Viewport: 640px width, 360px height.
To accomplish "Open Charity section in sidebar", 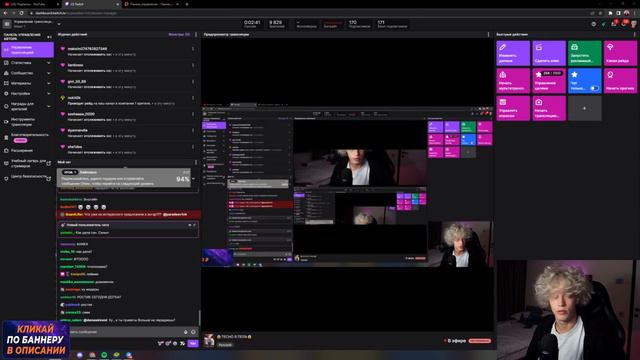I will coord(27,137).
